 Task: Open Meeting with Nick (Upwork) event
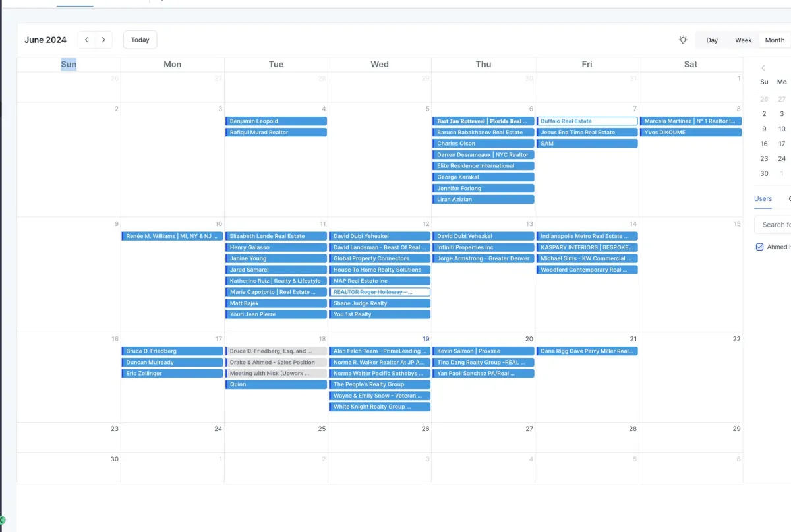tap(276, 374)
